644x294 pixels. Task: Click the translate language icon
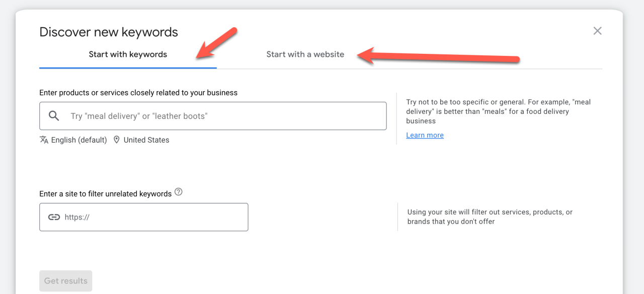(x=44, y=140)
